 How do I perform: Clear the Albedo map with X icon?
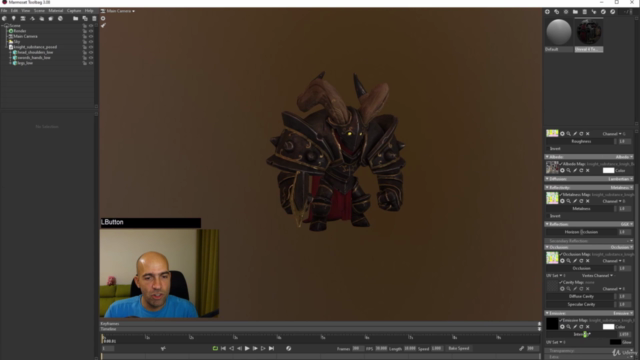point(588,170)
